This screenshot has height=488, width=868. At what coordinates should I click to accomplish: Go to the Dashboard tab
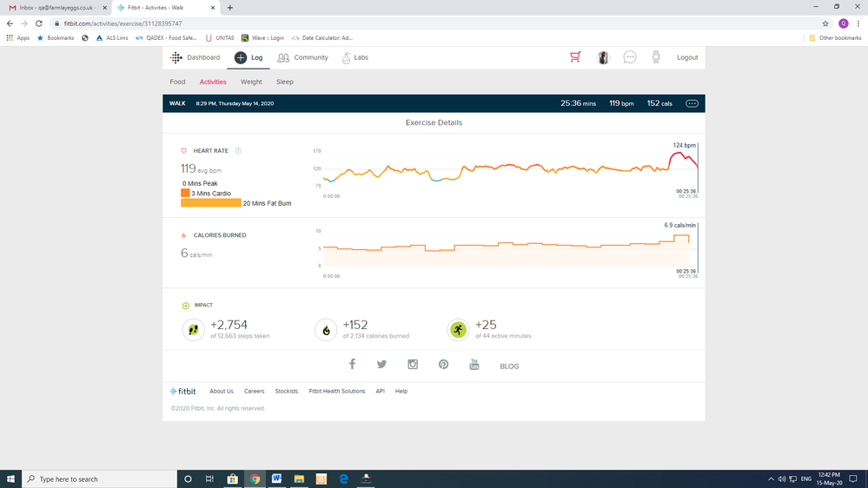click(x=195, y=57)
